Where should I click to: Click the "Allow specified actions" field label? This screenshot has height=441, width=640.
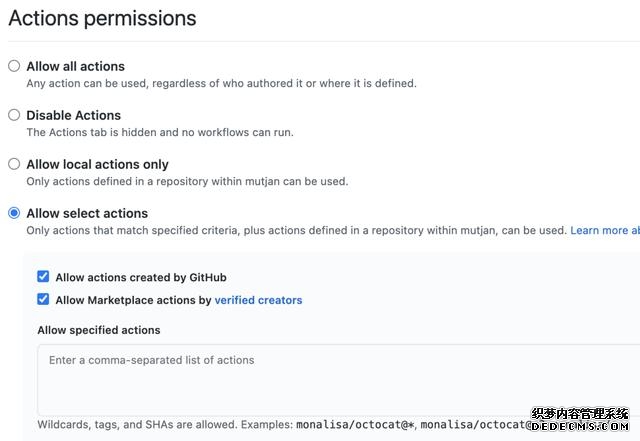click(99, 330)
